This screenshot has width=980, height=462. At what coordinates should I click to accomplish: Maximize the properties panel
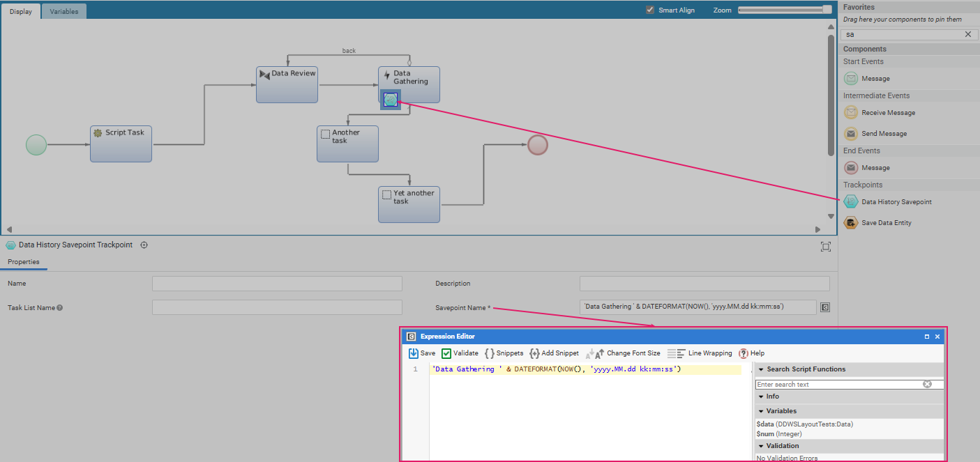(x=826, y=247)
